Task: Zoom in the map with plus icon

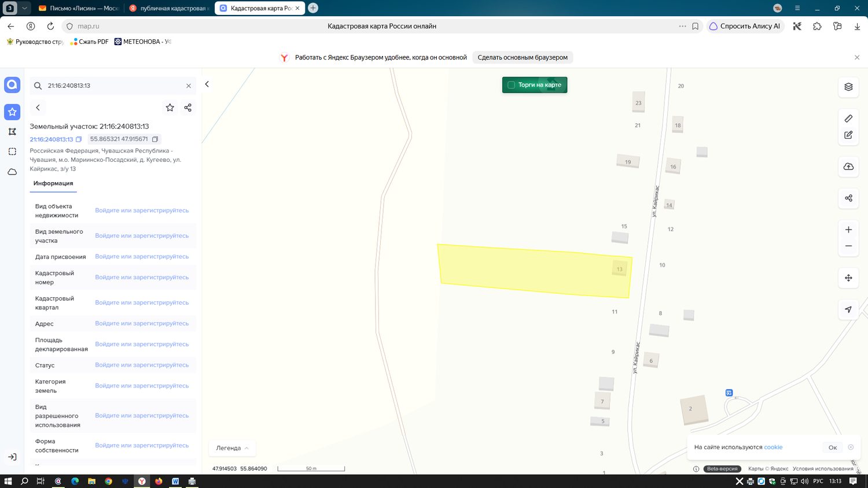Action: click(848, 230)
